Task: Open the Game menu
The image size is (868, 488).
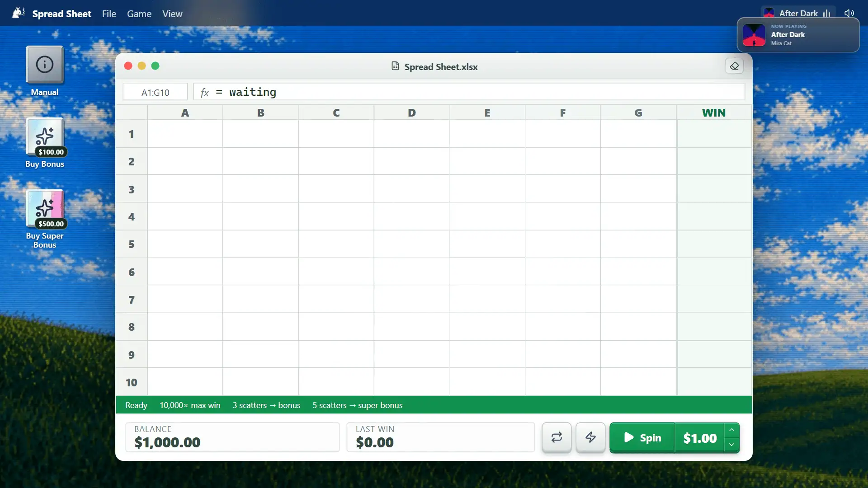Action: coord(139,14)
